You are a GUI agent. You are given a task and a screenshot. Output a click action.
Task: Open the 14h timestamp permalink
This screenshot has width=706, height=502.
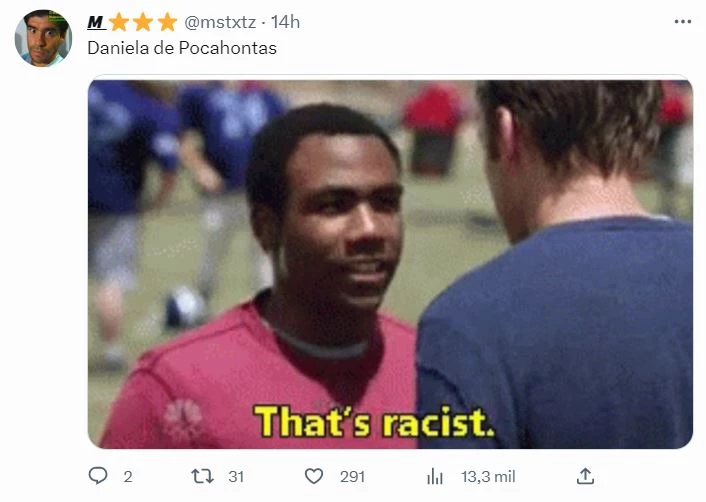(x=285, y=22)
